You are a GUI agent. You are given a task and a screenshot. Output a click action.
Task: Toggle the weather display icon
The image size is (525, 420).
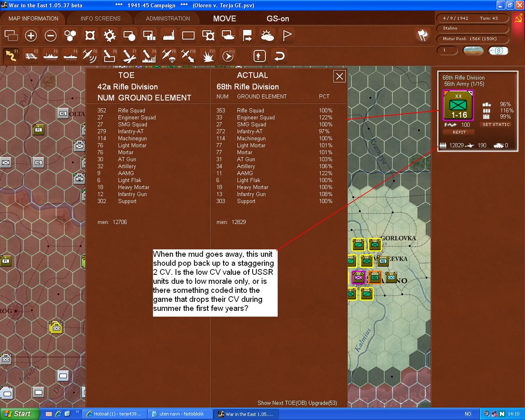tap(267, 36)
